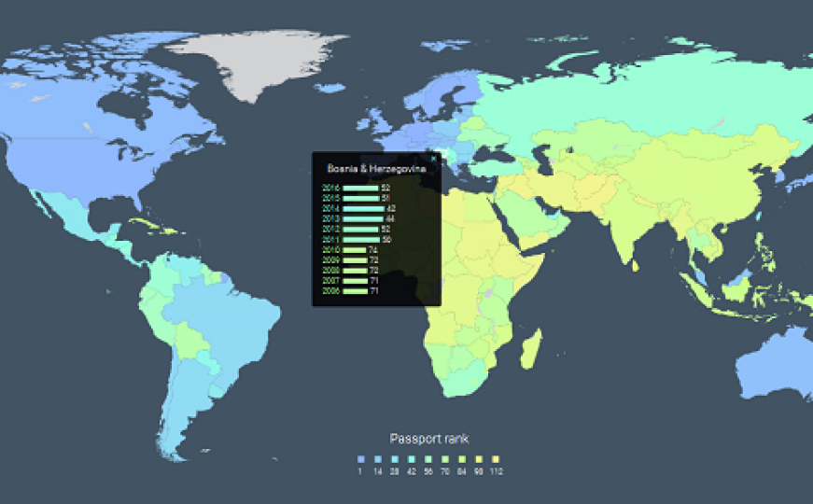This screenshot has height=504, width=813.
Task: Close the Bosnia & Herzegovina popup
Action: pos(433,159)
